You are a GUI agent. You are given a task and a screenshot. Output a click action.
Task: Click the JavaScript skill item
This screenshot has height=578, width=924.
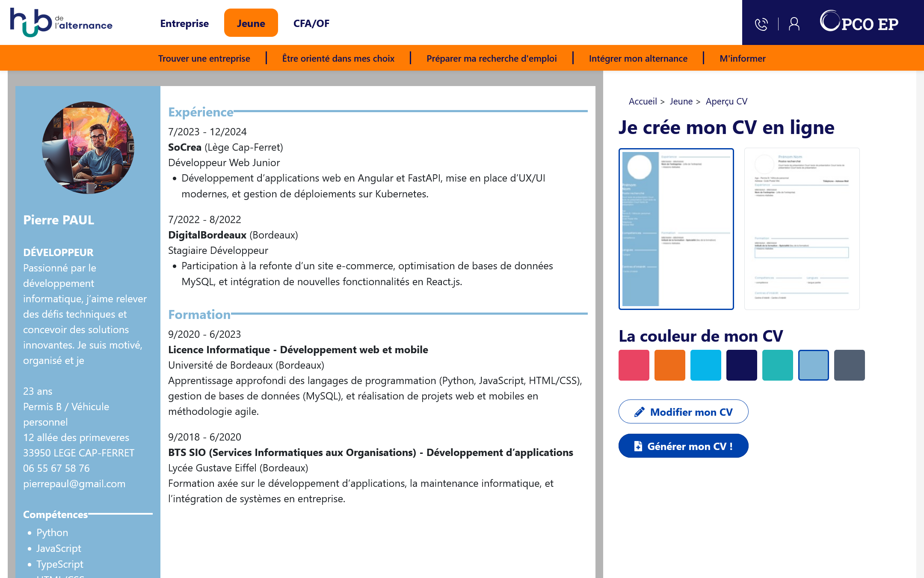[x=59, y=548]
